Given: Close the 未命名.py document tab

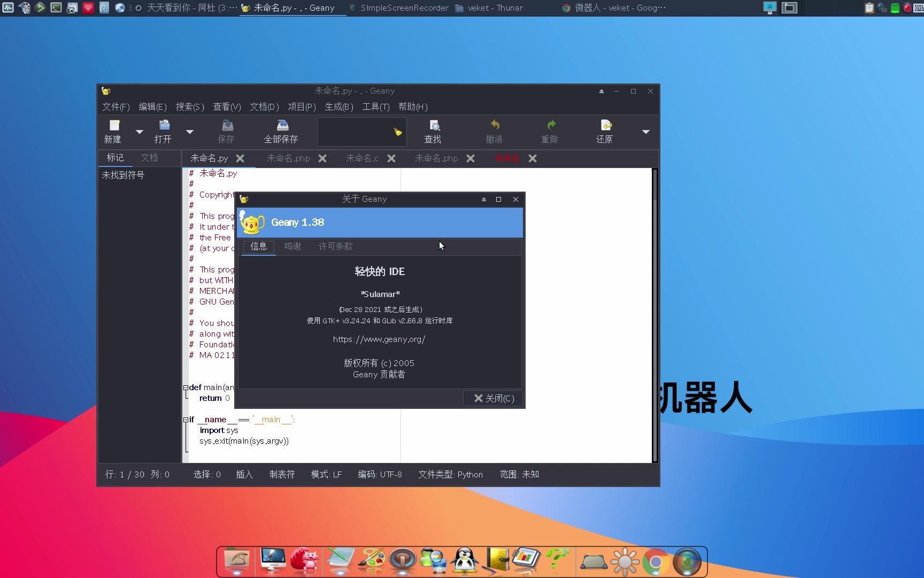Looking at the screenshot, I should [240, 158].
